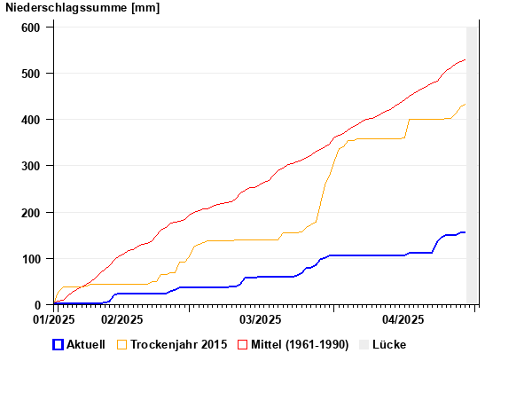Image resolution: width=532 pixels, height=408 pixels.
Task: Click the red Mittel legend swatch
Action: pyautogui.click(x=243, y=344)
